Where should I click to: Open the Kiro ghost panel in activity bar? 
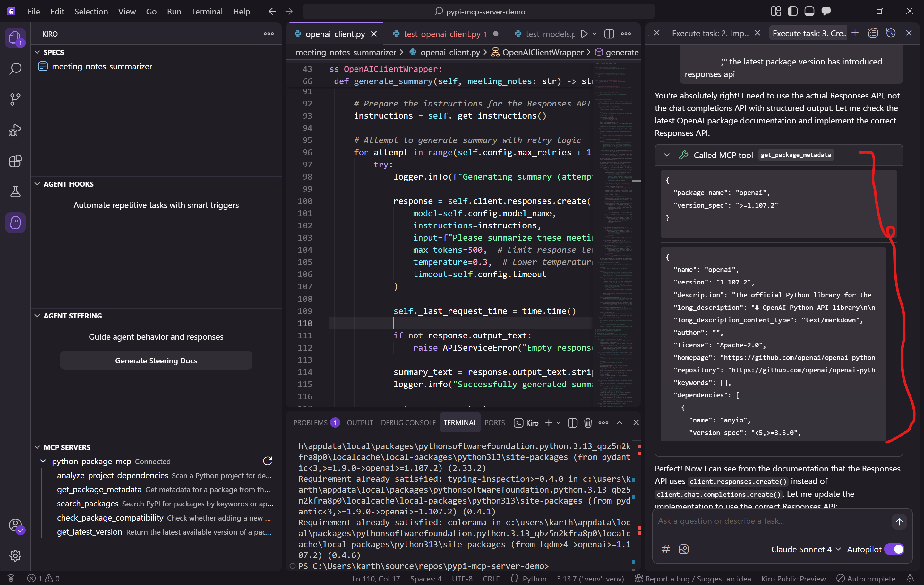coord(15,223)
